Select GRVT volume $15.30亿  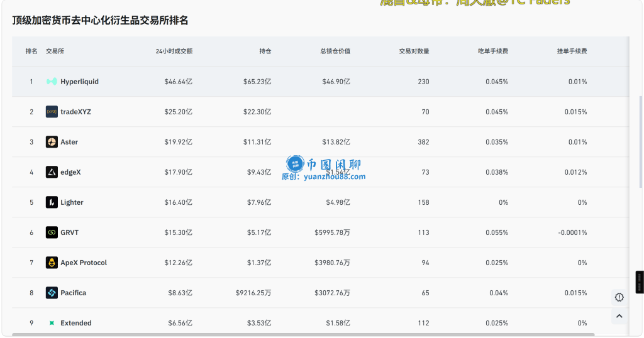point(178,232)
